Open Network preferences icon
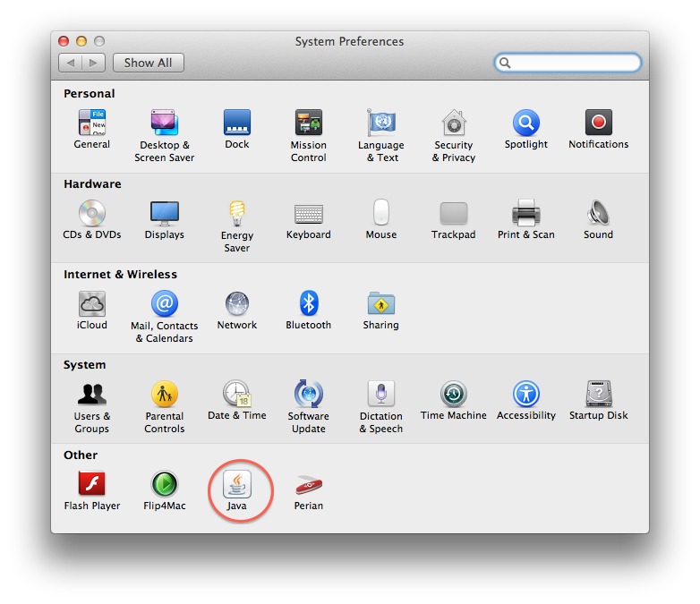 [x=237, y=303]
